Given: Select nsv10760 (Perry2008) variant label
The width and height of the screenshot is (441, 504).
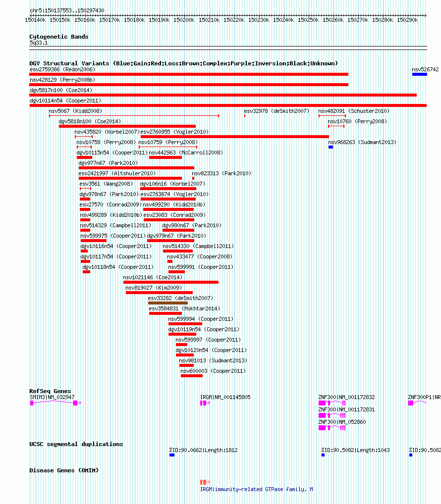Looking at the screenshot, I should click(x=357, y=121).
